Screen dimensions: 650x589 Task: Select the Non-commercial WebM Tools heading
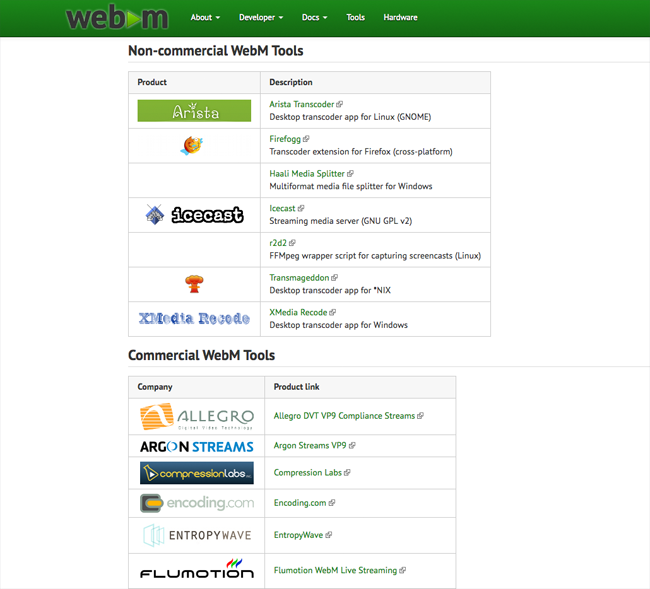[x=216, y=51]
